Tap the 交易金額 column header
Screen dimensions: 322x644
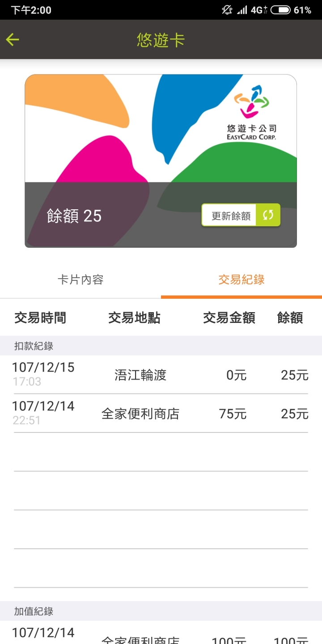229,318
